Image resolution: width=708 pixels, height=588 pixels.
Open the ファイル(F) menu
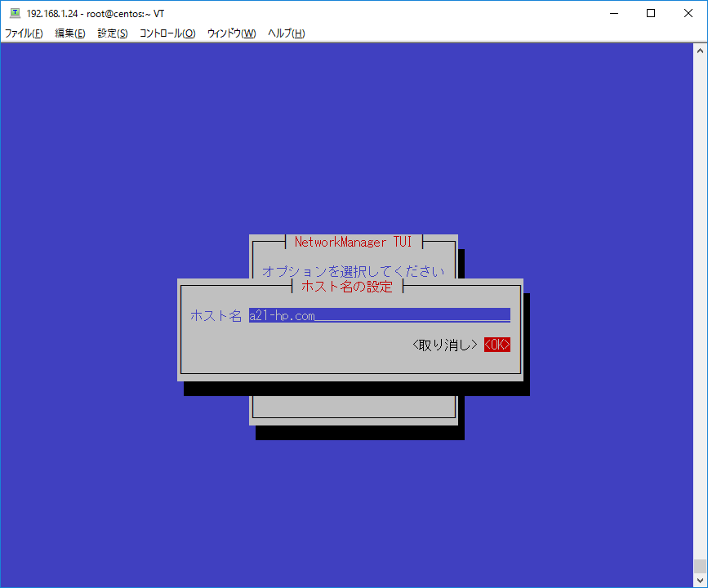coord(24,33)
